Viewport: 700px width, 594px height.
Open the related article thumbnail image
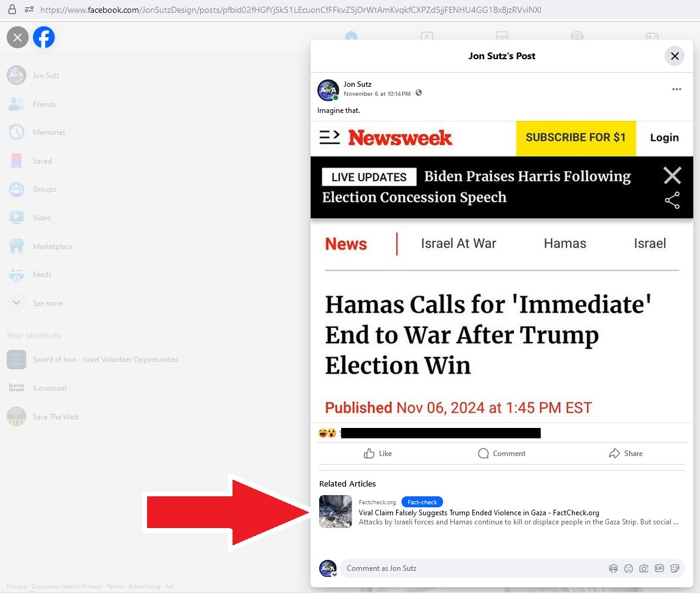pyautogui.click(x=335, y=512)
